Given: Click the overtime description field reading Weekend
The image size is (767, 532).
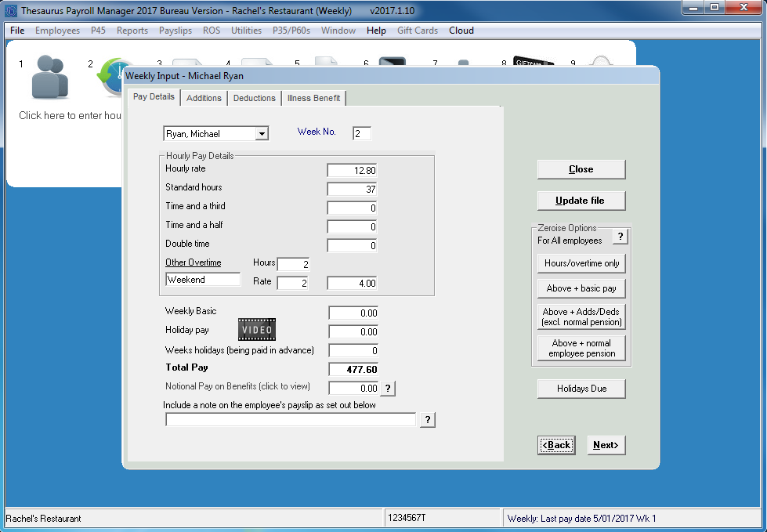Looking at the screenshot, I should [x=203, y=279].
